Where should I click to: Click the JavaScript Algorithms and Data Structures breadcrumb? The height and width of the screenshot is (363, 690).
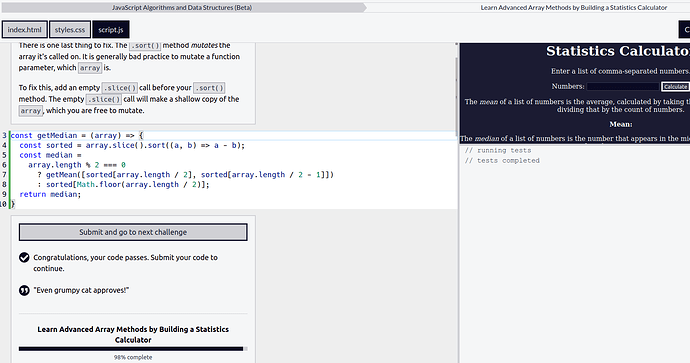pos(182,7)
